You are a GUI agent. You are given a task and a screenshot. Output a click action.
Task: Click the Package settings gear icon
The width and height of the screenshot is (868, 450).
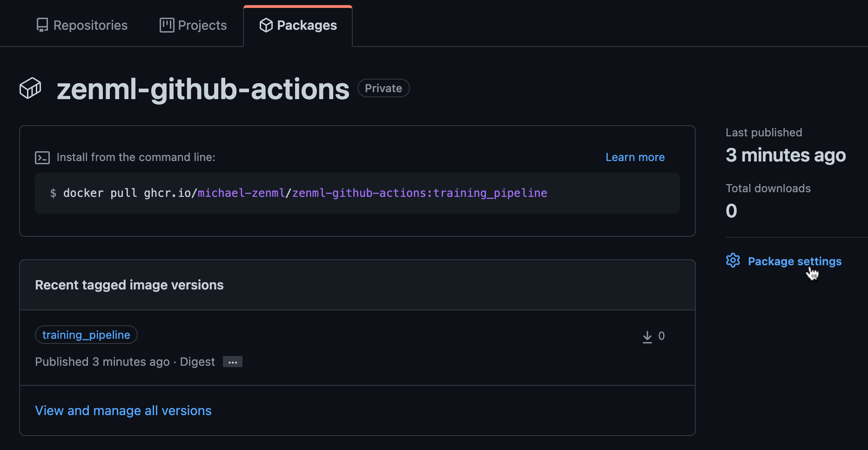733,261
